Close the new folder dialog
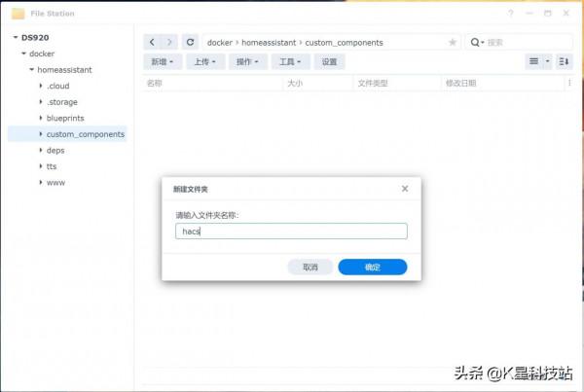This screenshot has width=584, height=392. (405, 189)
